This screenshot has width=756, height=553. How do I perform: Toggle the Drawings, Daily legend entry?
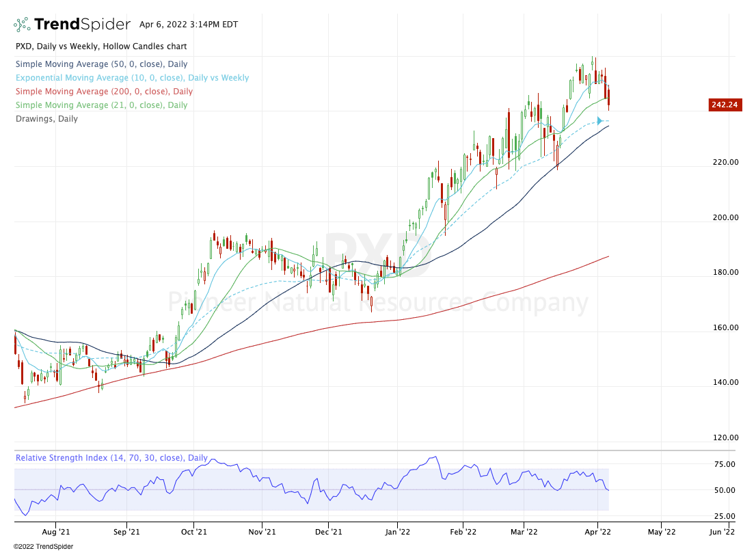pyautogui.click(x=46, y=119)
